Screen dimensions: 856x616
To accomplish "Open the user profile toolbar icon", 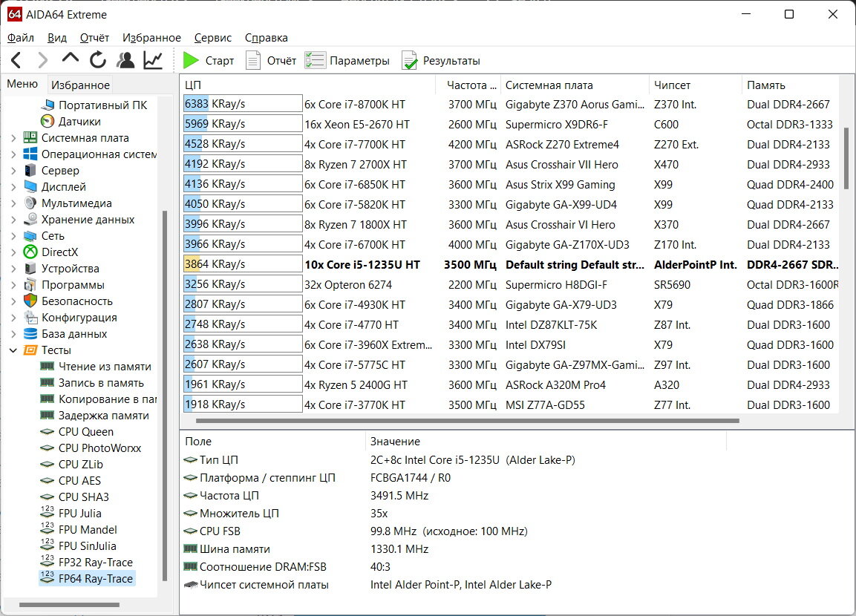I will pos(125,60).
